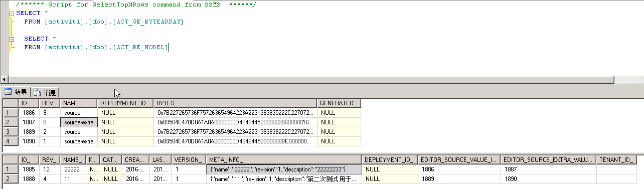Click META_INFO_ cell containing 第二次测试

pos(283,179)
